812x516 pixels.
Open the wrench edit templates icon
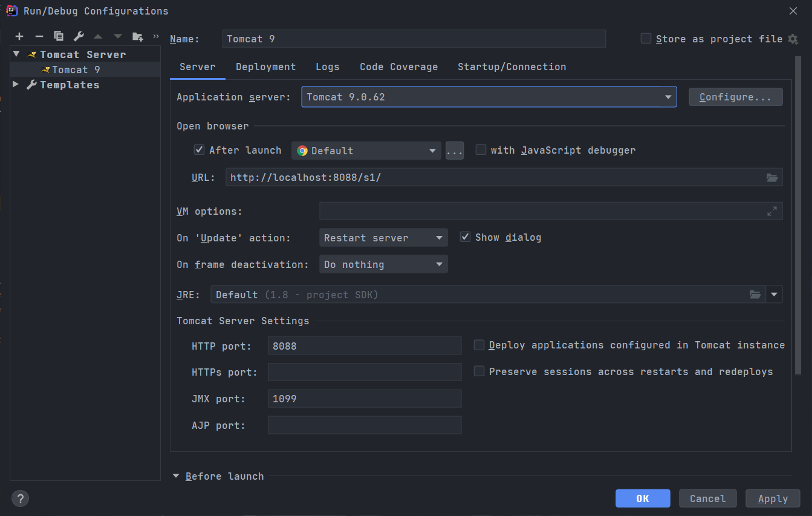click(x=78, y=36)
